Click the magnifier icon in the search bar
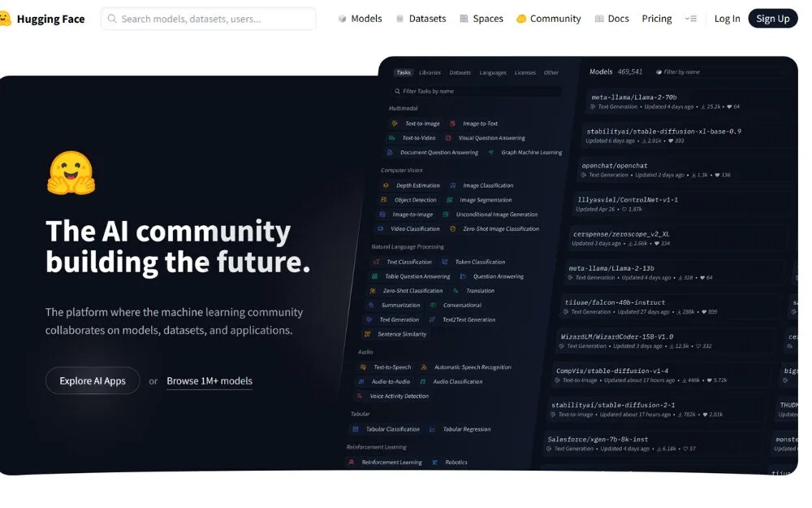 coord(112,19)
